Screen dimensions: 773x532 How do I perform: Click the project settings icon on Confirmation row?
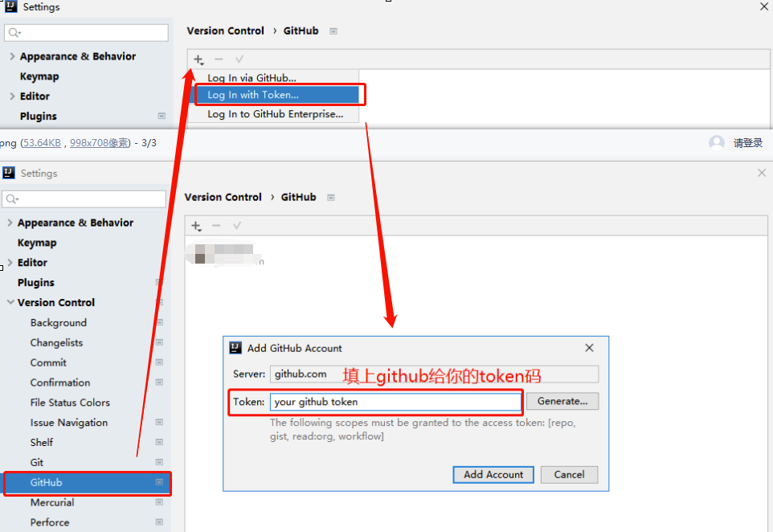pyautogui.click(x=159, y=382)
